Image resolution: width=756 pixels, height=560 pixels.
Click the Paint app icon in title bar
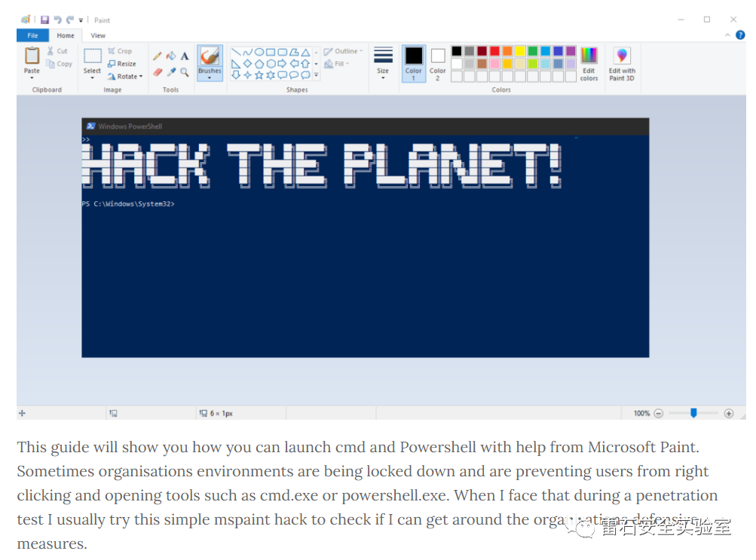tap(26, 20)
